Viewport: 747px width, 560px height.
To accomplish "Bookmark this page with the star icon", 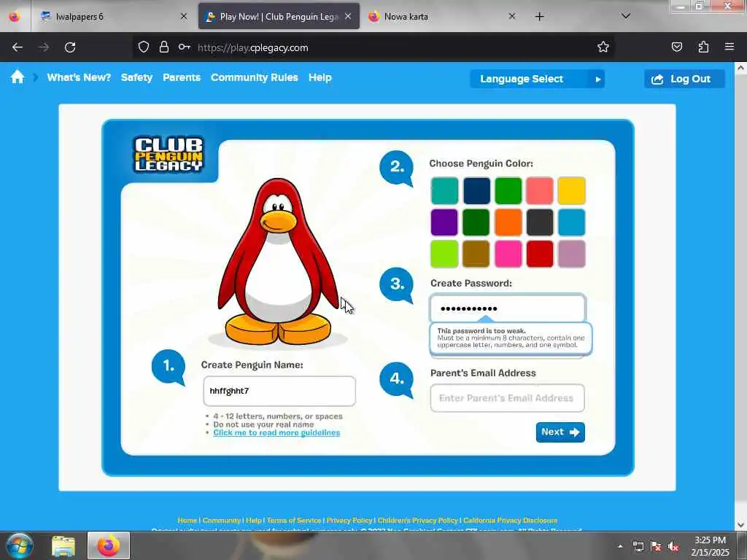I will click(603, 47).
